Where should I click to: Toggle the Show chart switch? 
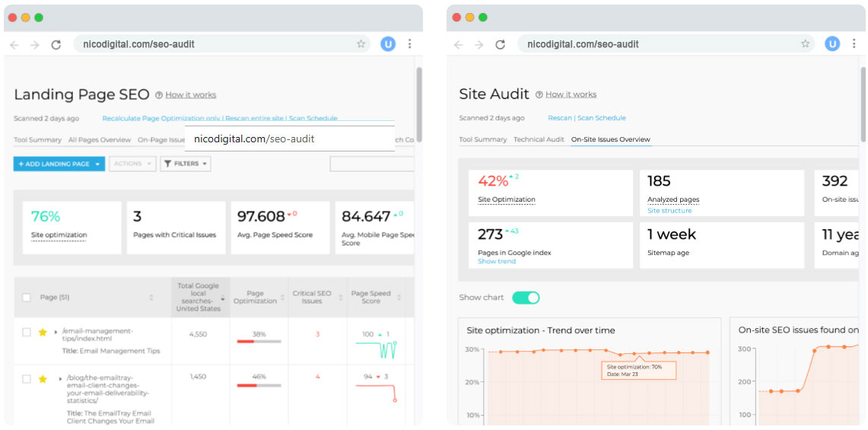coord(526,298)
